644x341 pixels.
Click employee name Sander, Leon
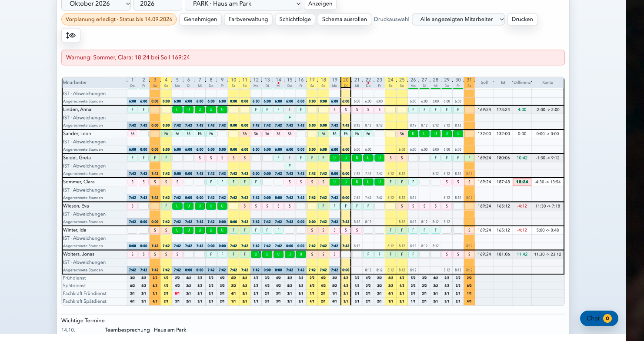77,133
